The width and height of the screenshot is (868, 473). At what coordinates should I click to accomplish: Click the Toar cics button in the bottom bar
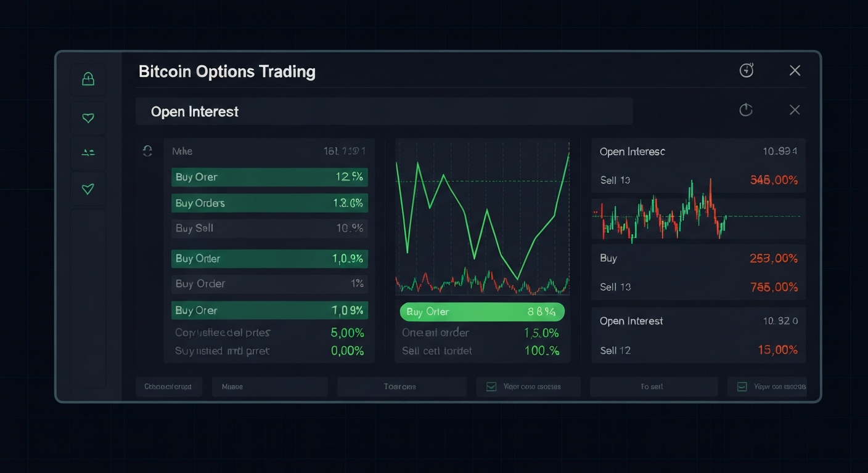pyautogui.click(x=401, y=387)
